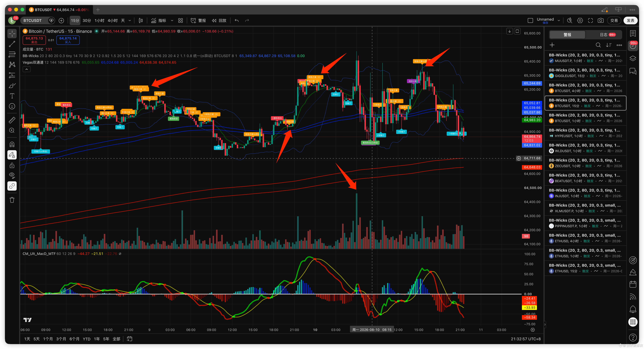Switch to the 30分 timeframe

point(87,20)
